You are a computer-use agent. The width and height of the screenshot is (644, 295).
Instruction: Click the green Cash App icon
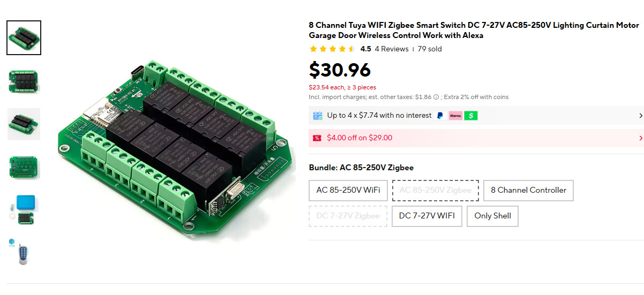(471, 116)
